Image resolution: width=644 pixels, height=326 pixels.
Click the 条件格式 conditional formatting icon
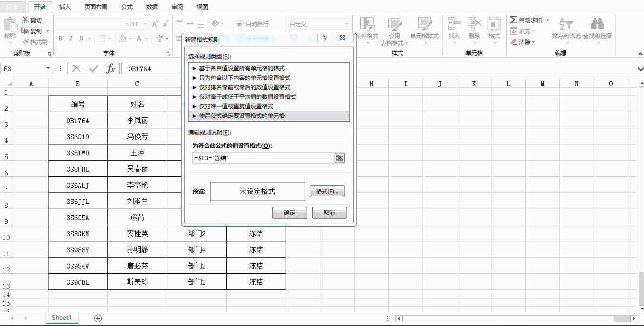pyautogui.click(x=366, y=25)
